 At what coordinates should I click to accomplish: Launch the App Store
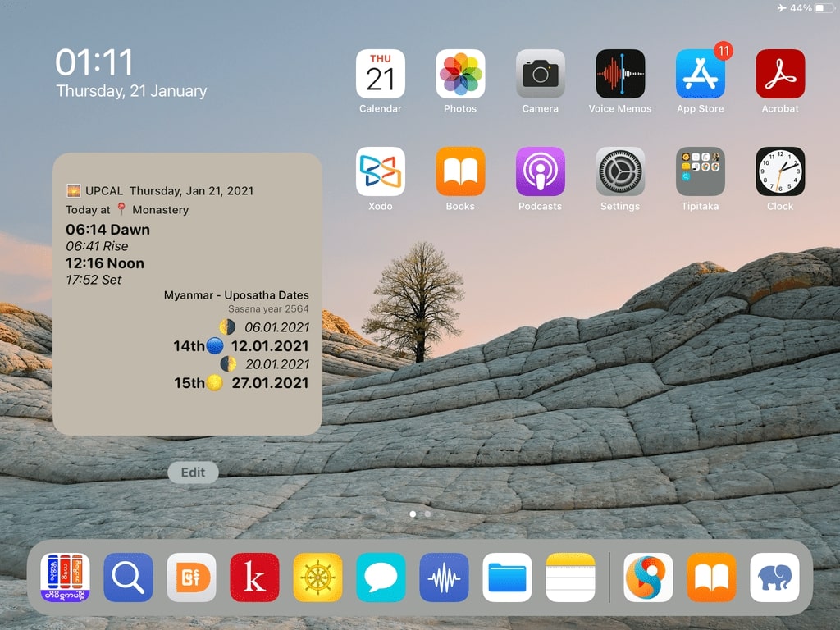tap(701, 74)
